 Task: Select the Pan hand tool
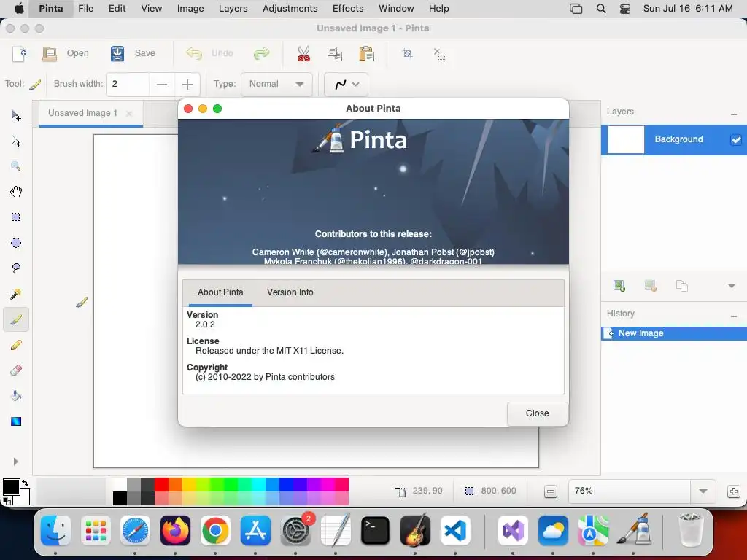(16, 192)
